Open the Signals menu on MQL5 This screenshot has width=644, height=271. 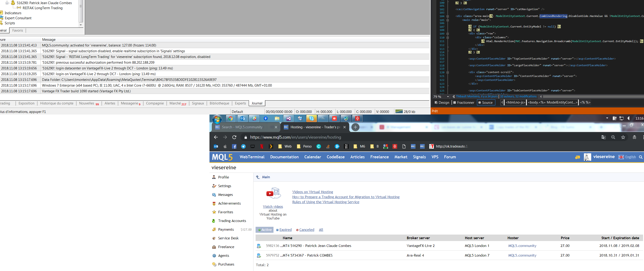pos(419,157)
